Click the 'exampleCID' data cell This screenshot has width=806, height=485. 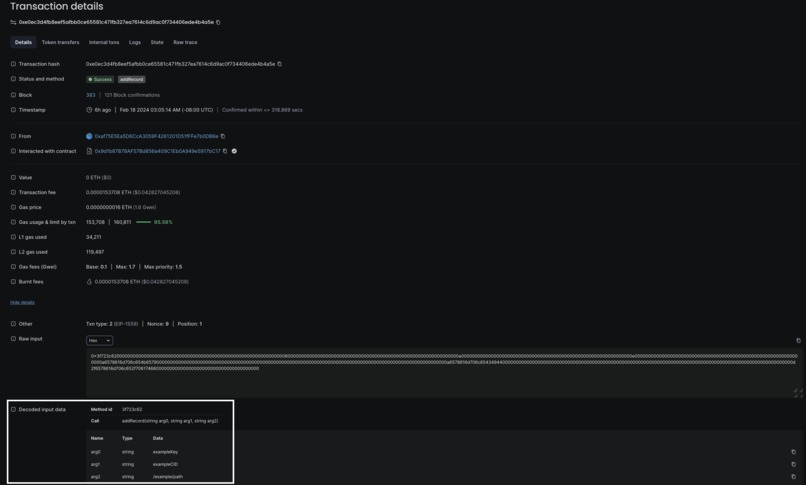coord(166,464)
